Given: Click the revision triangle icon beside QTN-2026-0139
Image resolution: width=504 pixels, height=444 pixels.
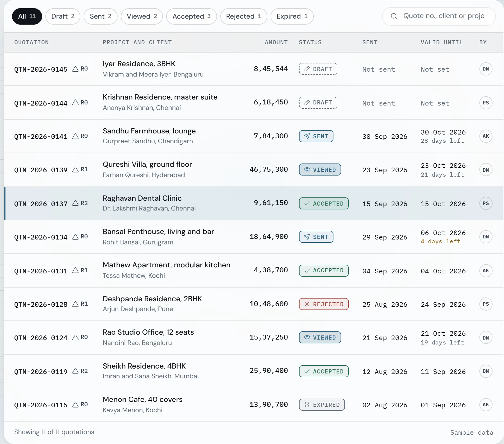Looking at the screenshot, I should tap(75, 170).
